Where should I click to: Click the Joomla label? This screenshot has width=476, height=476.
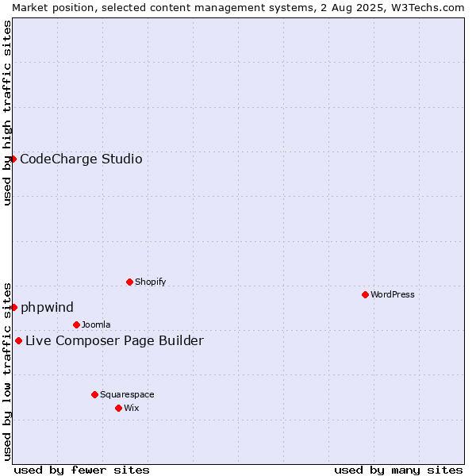pyautogui.click(x=96, y=324)
